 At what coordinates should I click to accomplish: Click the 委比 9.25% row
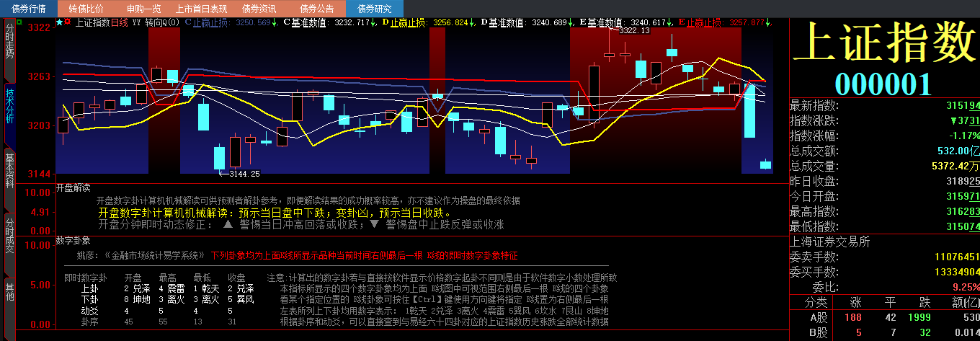point(885,287)
